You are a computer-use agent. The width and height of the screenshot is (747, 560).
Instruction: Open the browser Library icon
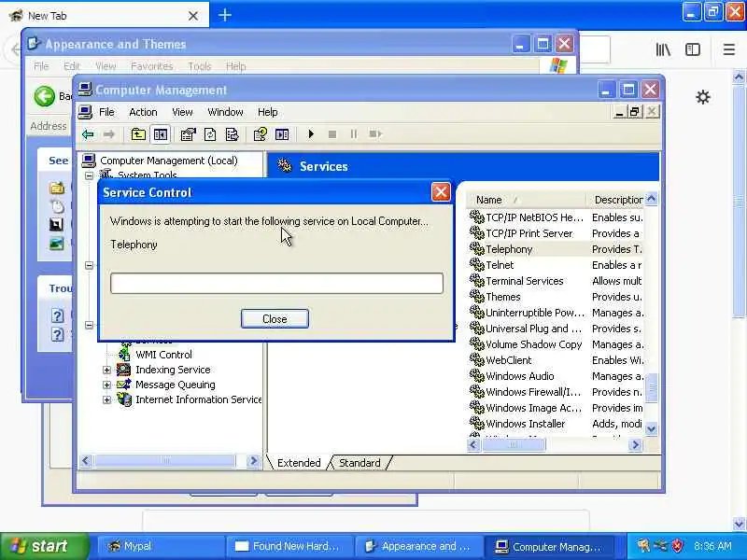point(663,49)
